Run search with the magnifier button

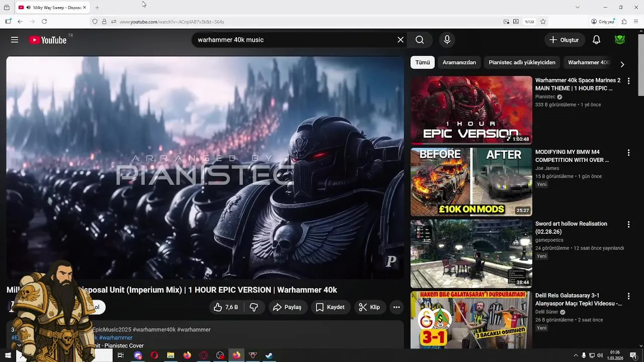point(420,40)
